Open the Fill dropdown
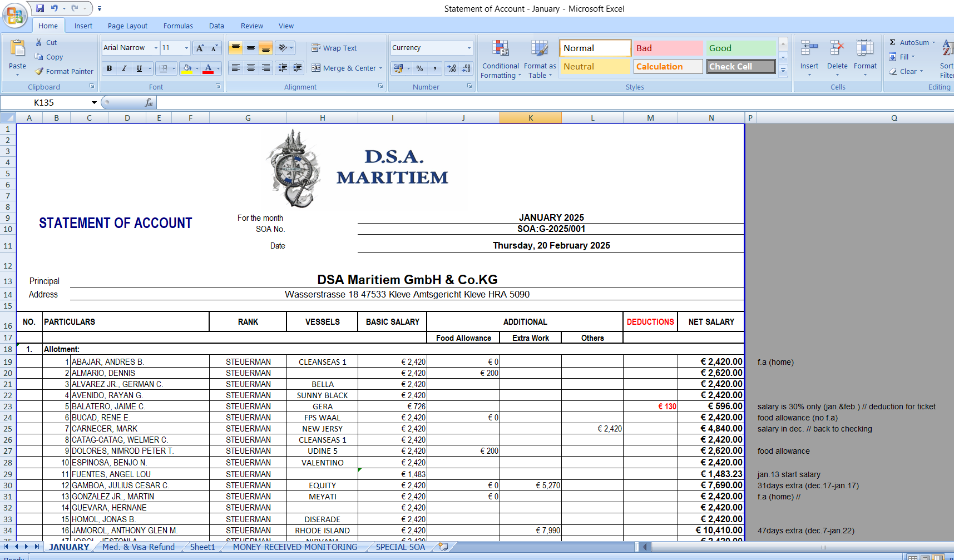Image resolution: width=954 pixels, height=560 pixels. tap(902, 57)
